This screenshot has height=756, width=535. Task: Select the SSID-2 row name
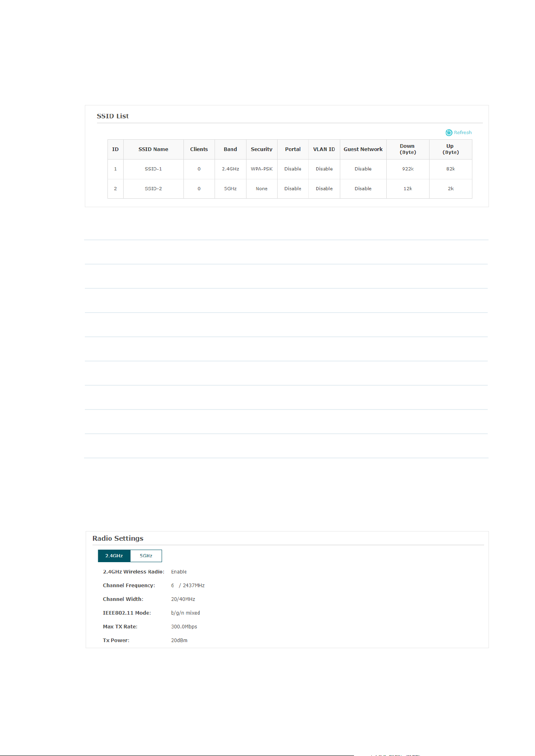click(x=153, y=189)
